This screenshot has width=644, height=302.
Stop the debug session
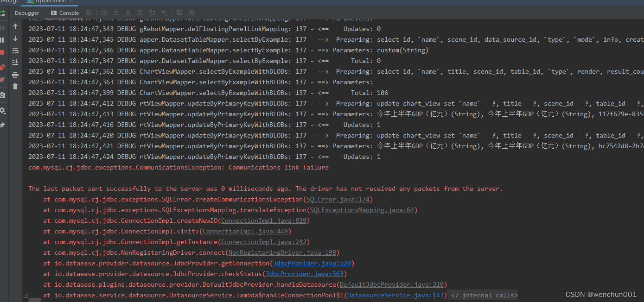[2, 52]
